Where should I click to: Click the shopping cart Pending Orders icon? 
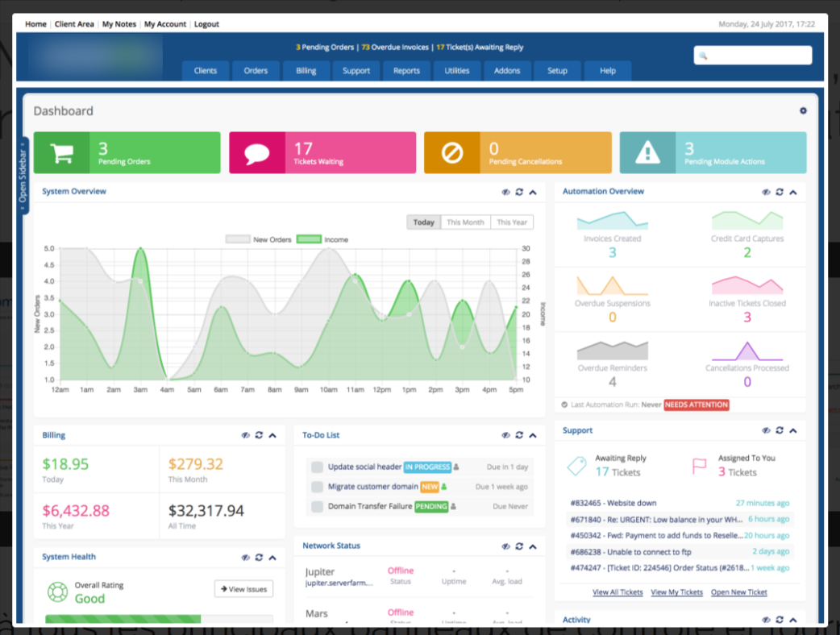(61, 153)
